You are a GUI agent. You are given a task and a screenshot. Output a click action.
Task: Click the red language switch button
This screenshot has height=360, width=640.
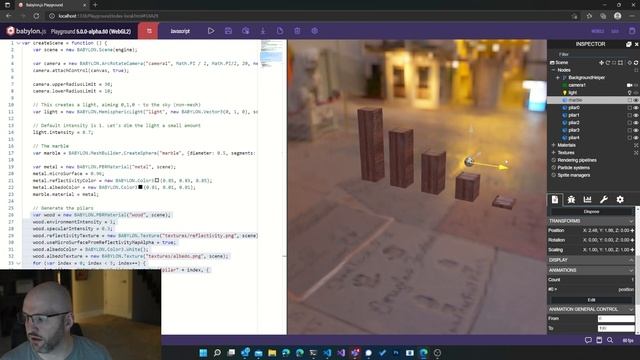[149, 31]
